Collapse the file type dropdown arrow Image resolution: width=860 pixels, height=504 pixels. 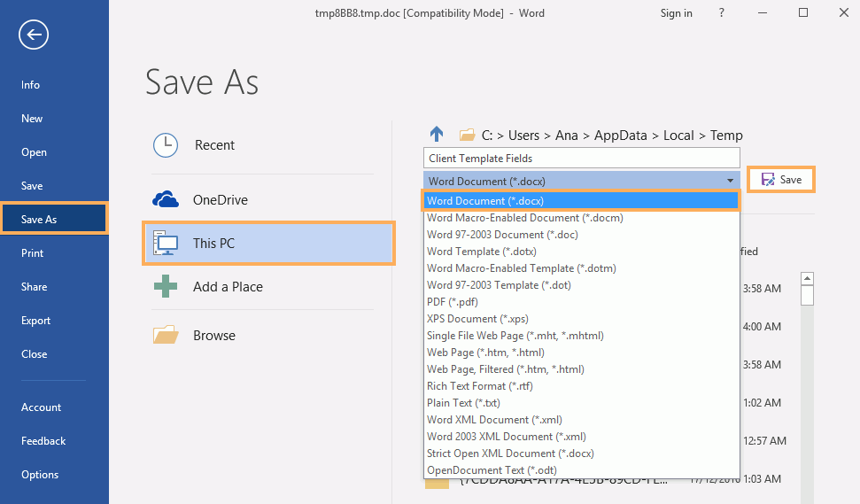pyautogui.click(x=730, y=181)
